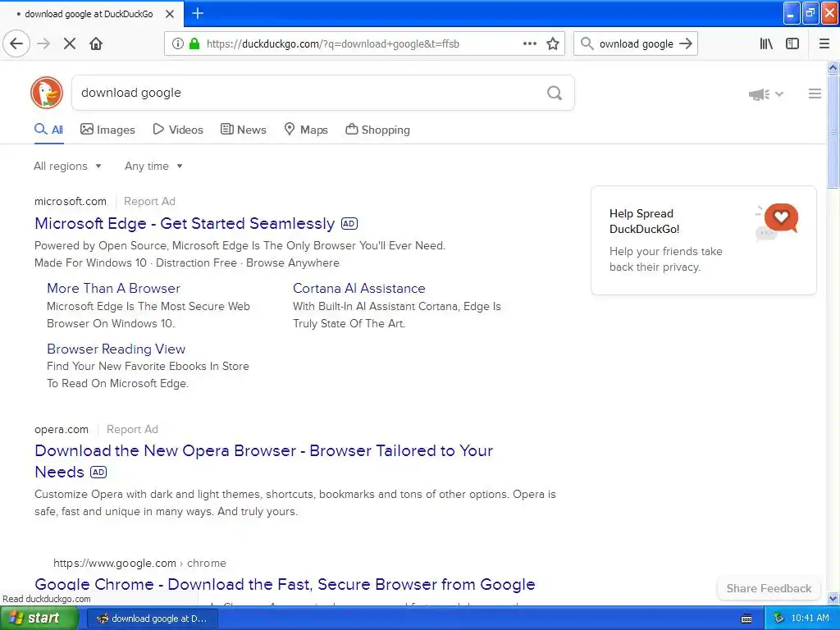Click the forward navigation arrow
The image size is (840, 630).
point(44,44)
